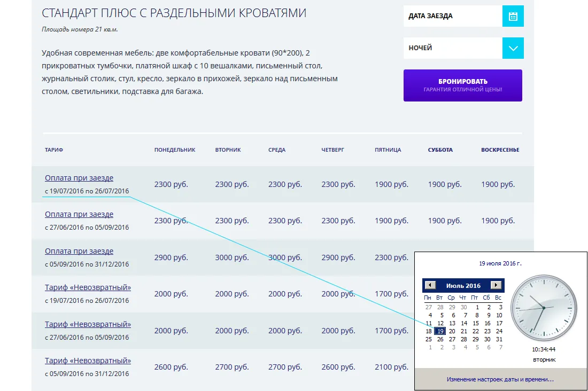
Task: Click 2100 руб. Friday price cell
Action: (x=391, y=367)
